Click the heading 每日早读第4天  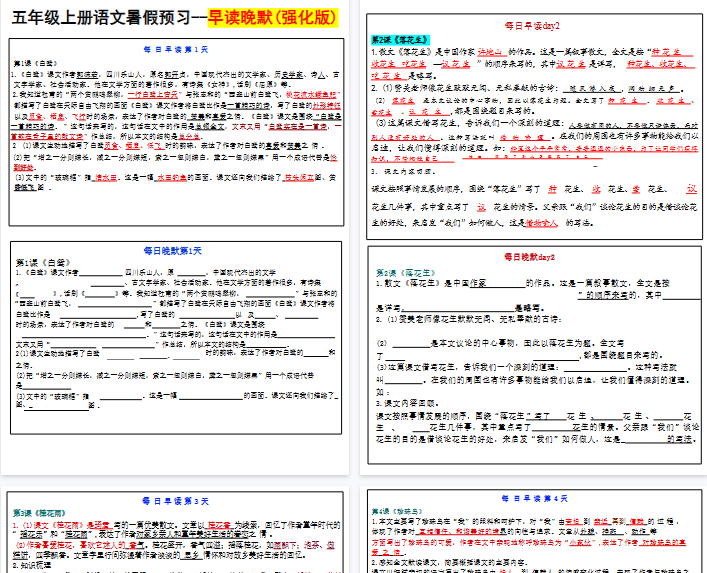pyautogui.click(x=535, y=498)
